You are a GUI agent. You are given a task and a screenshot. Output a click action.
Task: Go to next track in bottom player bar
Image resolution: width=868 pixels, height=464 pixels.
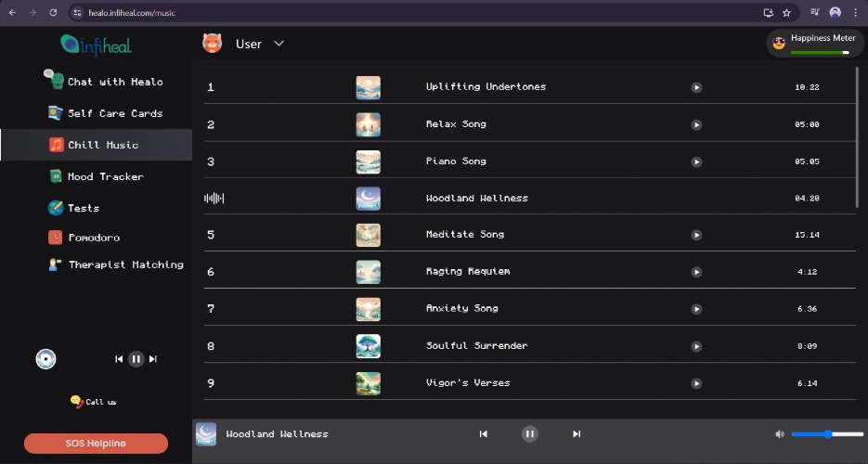point(577,434)
